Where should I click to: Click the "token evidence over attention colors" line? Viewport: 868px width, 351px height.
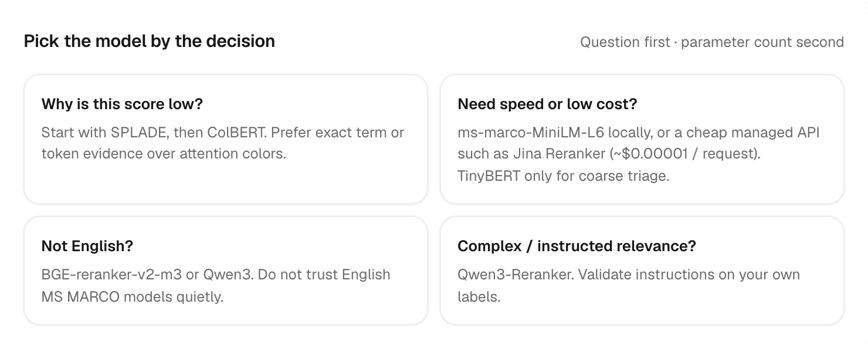tap(164, 155)
